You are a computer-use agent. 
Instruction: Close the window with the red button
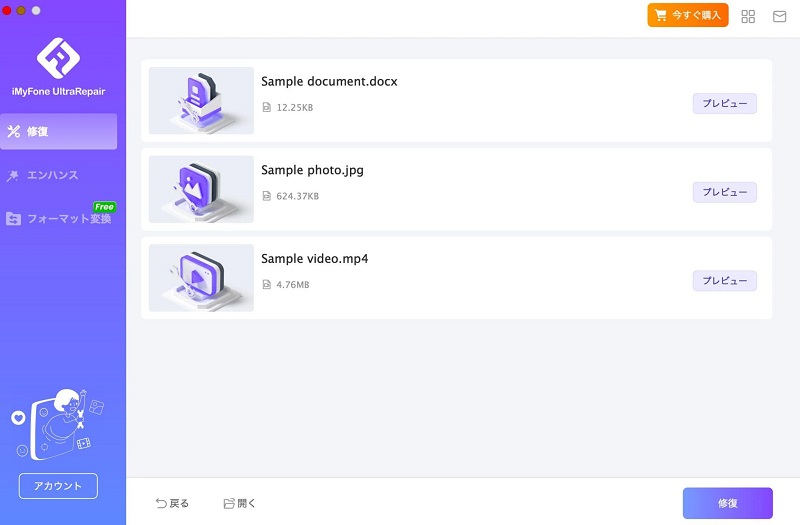pos(7,10)
